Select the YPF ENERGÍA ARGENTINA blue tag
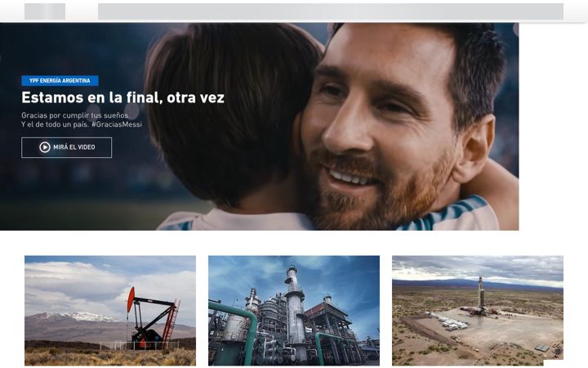588x368 pixels. pyautogui.click(x=60, y=81)
